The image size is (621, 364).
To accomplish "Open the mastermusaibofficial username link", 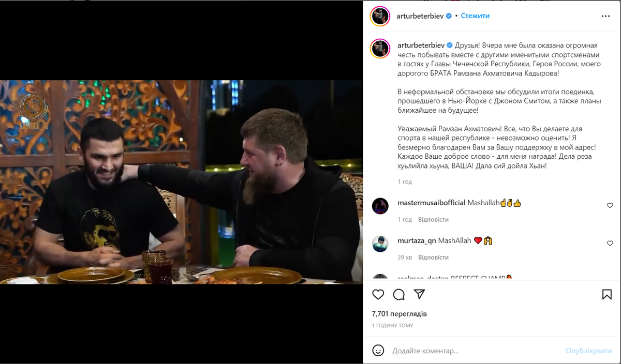I will [x=431, y=203].
